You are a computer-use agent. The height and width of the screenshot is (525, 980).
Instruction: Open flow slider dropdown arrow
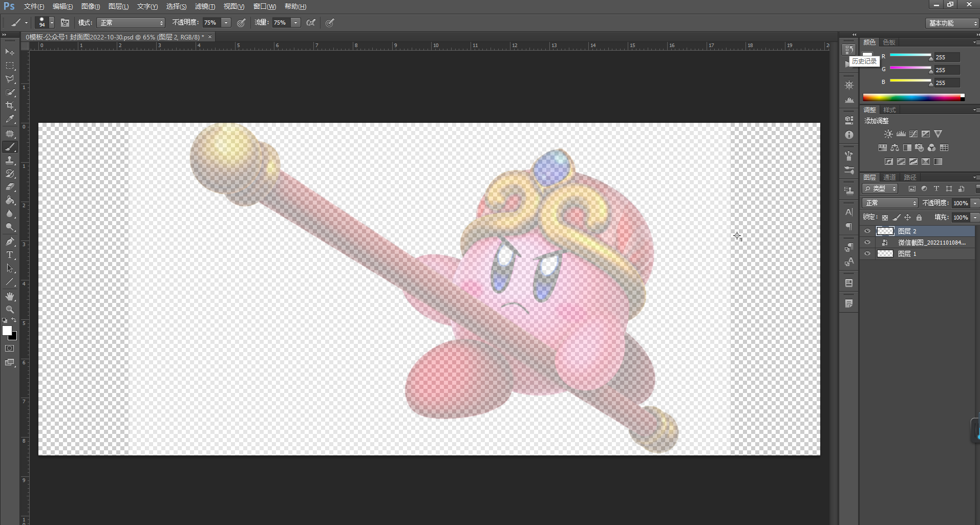(295, 23)
